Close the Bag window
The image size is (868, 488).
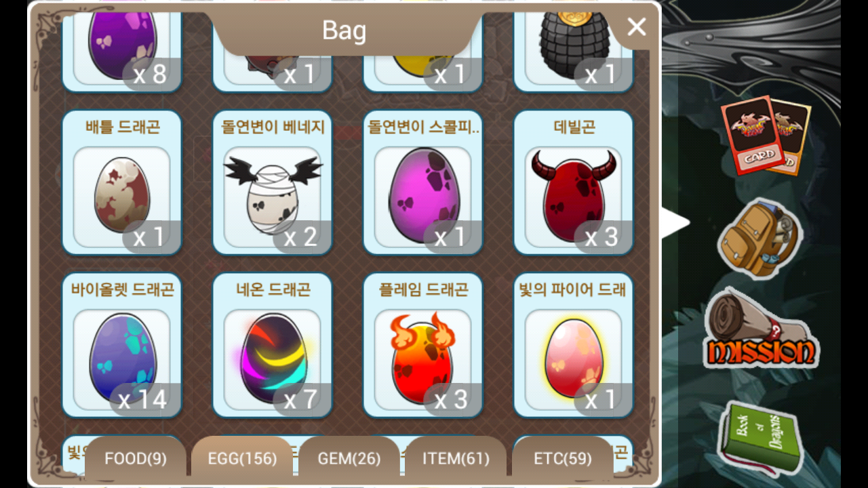tap(636, 27)
